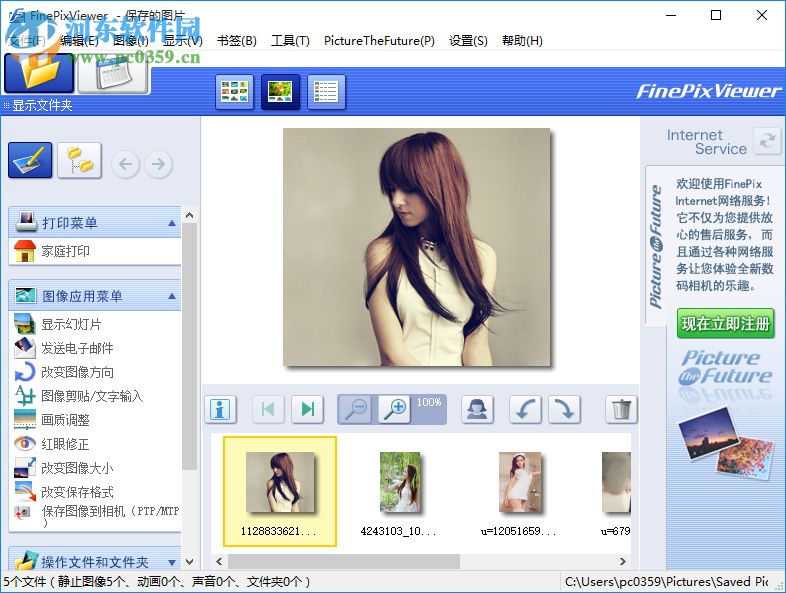Screen dimensions: 786x593
Task: Click the large preview image
Action: tap(417, 247)
